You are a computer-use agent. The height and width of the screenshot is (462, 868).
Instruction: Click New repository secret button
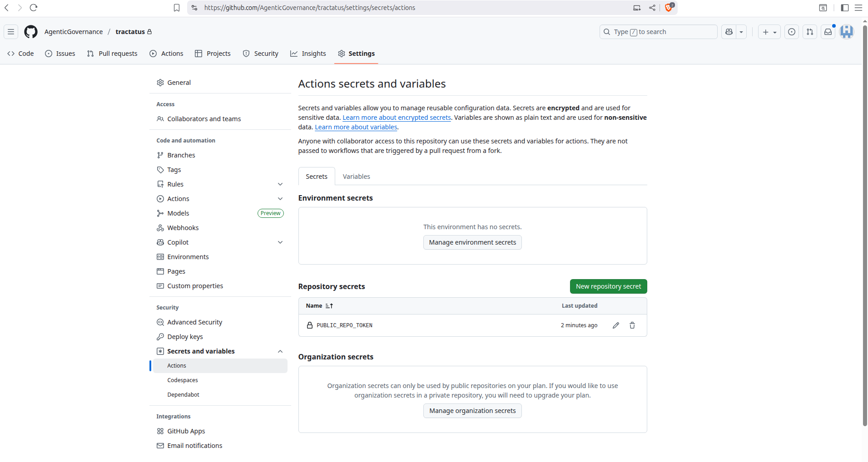(x=608, y=286)
